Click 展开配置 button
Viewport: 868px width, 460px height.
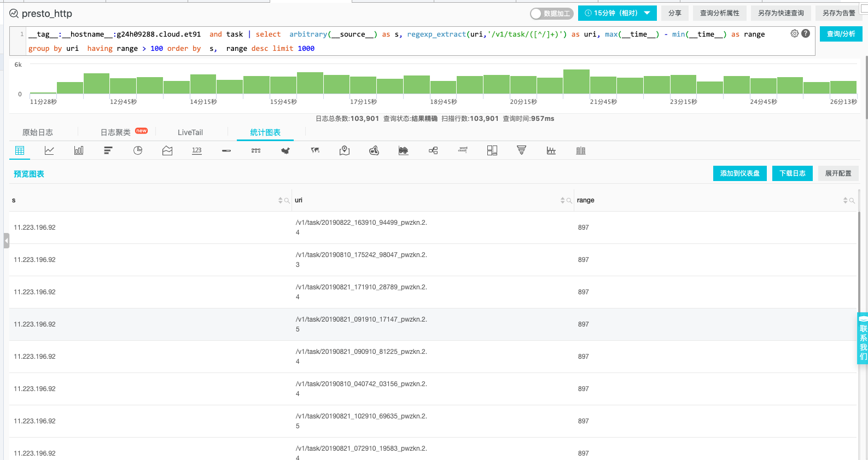click(x=838, y=173)
